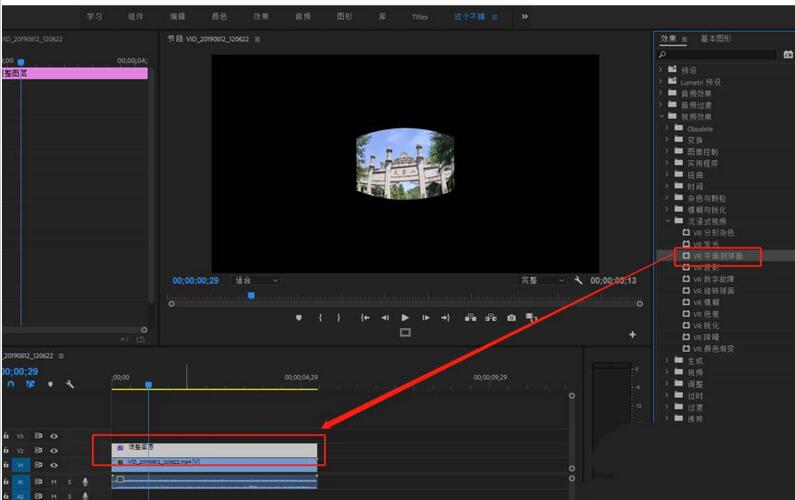Screen dimensions: 795x500
Task: Show more workspaces with chevron button
Action: (x=525, y=17)
